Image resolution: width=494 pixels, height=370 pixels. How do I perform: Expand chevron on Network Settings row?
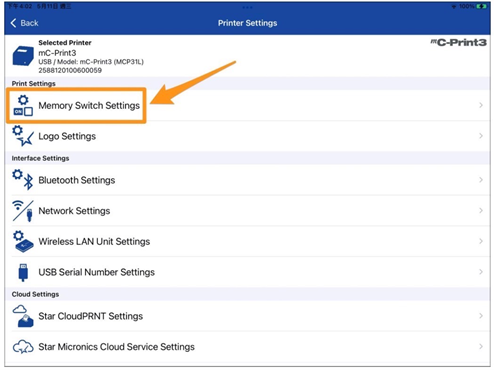(481, 211)
